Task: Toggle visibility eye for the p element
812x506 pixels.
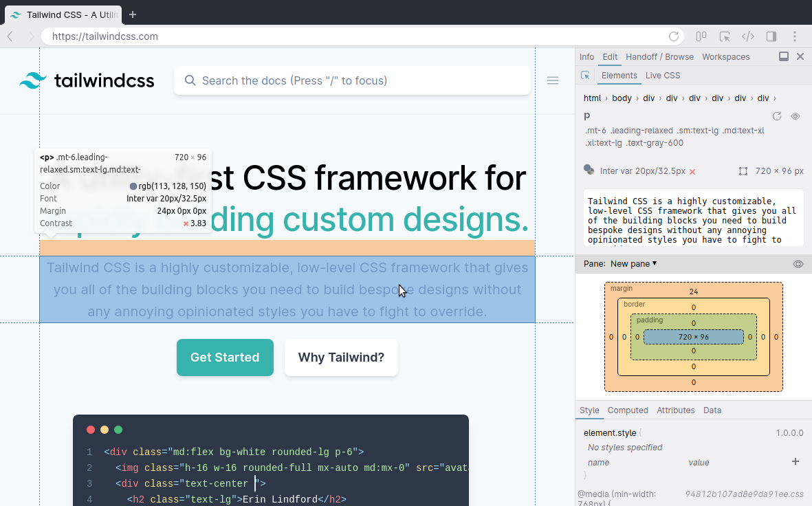Action: tap(795, 116)
